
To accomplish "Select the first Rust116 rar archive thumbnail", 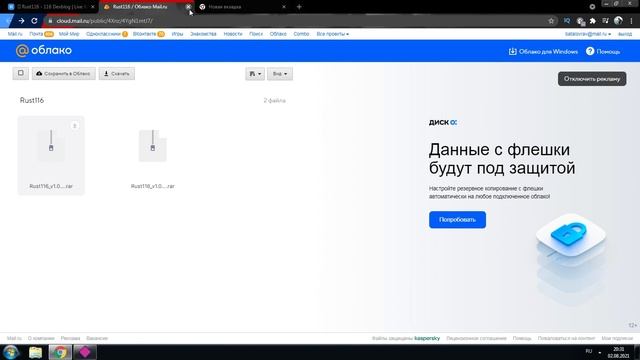I will pyautogui.click(x=51, y=155).
